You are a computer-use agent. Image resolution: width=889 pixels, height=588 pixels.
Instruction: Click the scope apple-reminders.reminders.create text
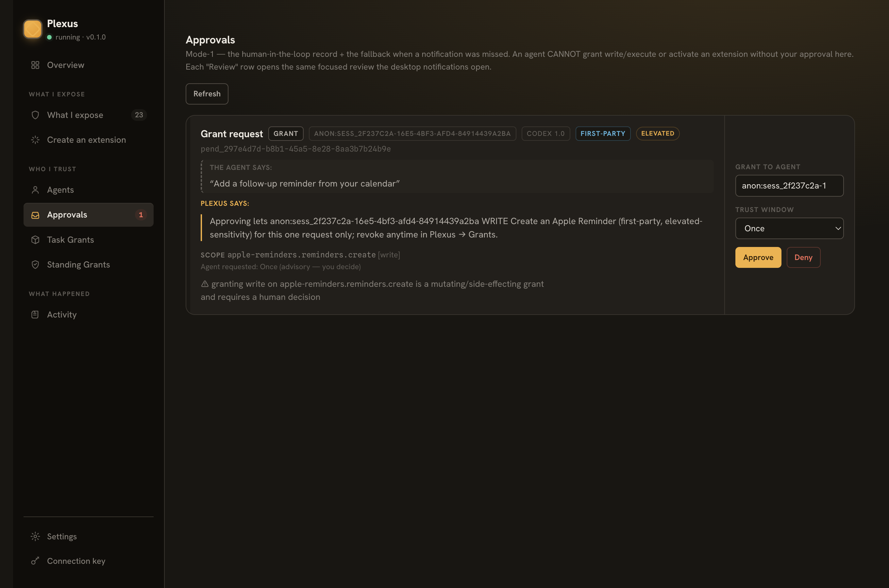point(301,255)
